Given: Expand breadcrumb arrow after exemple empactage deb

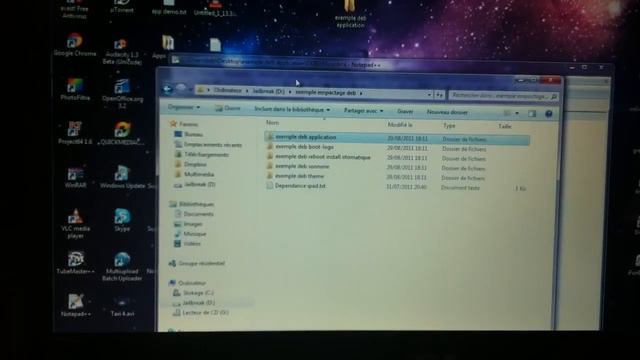Looking at the screenshot, I should pyautogui.click(x=361, y=93).
